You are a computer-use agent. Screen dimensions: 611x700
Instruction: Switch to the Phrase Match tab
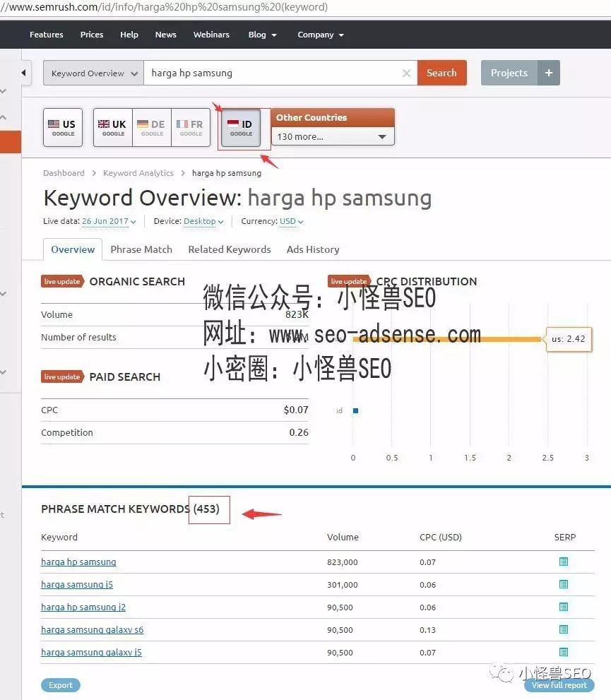[141, 249]
